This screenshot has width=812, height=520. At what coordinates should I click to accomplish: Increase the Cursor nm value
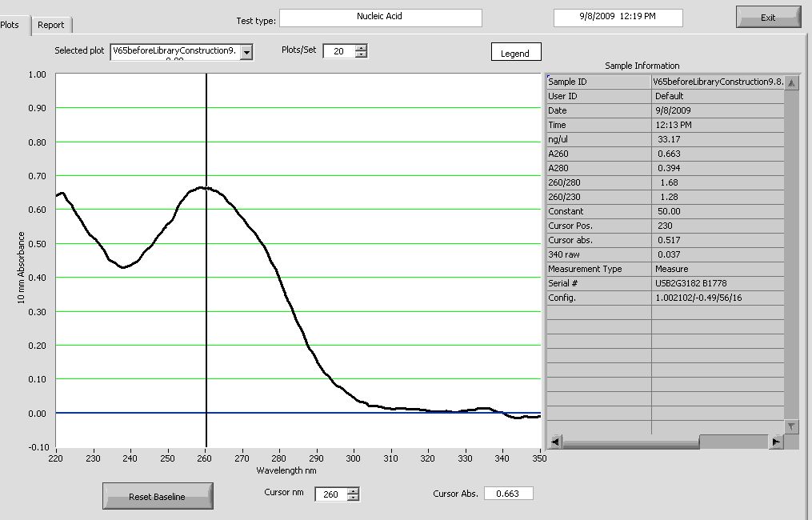(x=353, y=491)
